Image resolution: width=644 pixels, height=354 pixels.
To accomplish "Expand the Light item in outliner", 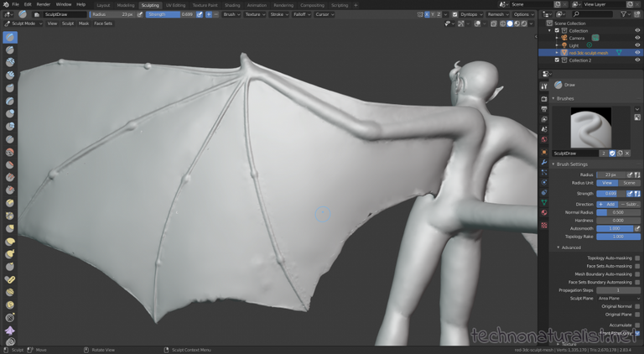I will coord(557,45).
